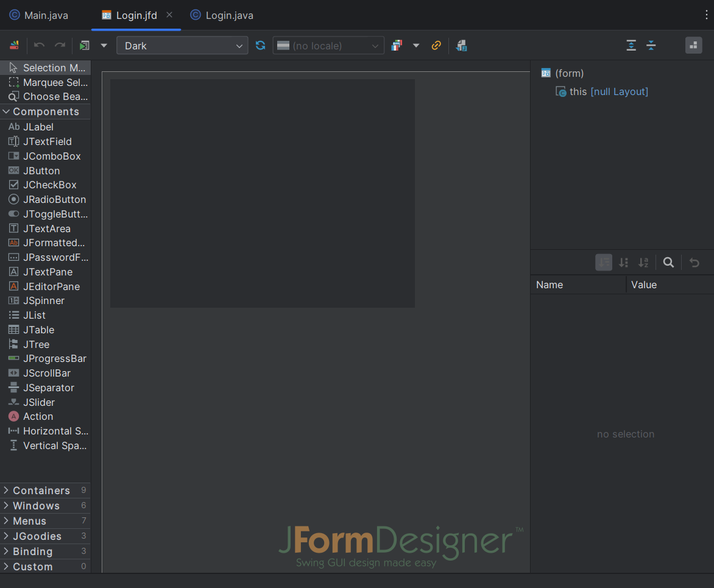The height and width of the screenshot is (588, 714).
Task: Pick JFormattedTextField from the palette
Action: point(46,243)
